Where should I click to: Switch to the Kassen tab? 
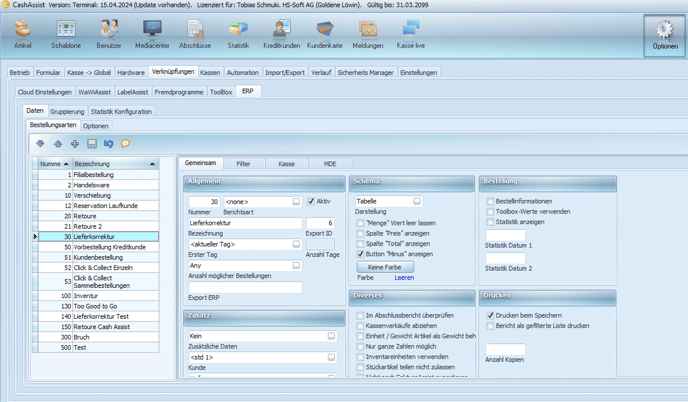coord(210,72)
